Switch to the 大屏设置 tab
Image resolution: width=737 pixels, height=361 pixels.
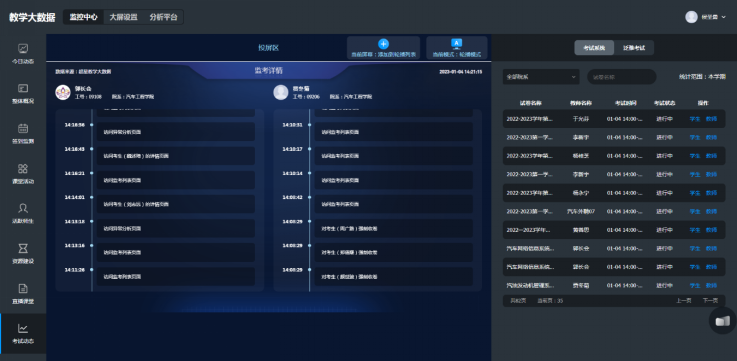[123, 17]
